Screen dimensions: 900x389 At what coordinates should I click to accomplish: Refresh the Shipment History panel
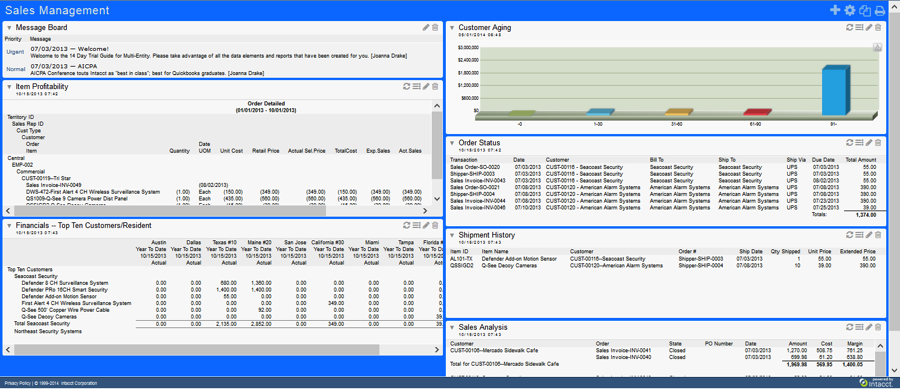(849, 235)
